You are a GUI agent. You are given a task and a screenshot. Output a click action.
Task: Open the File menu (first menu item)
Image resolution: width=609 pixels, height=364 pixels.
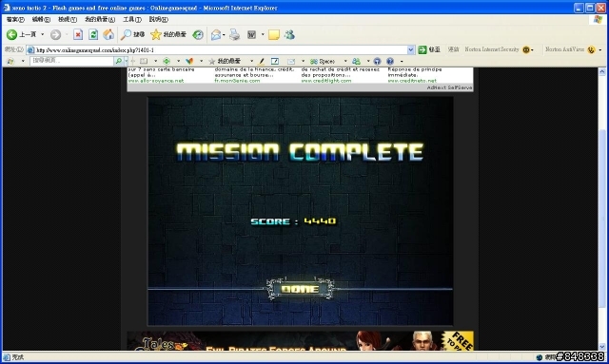[15, 19]
